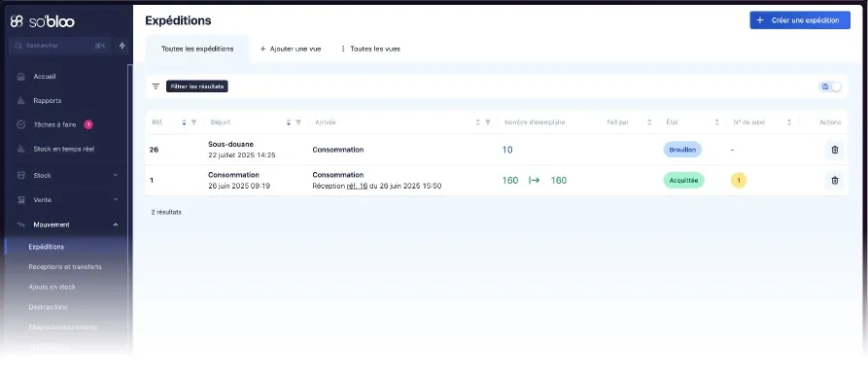868x376 pixels.
Task: Click the funnel filter icon in the Départ column
Action: [298, 122]
